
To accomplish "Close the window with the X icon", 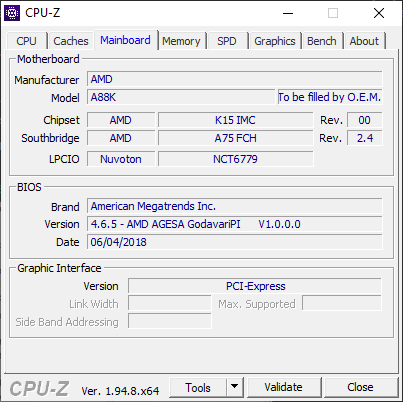I will click(x=379, y=13).
